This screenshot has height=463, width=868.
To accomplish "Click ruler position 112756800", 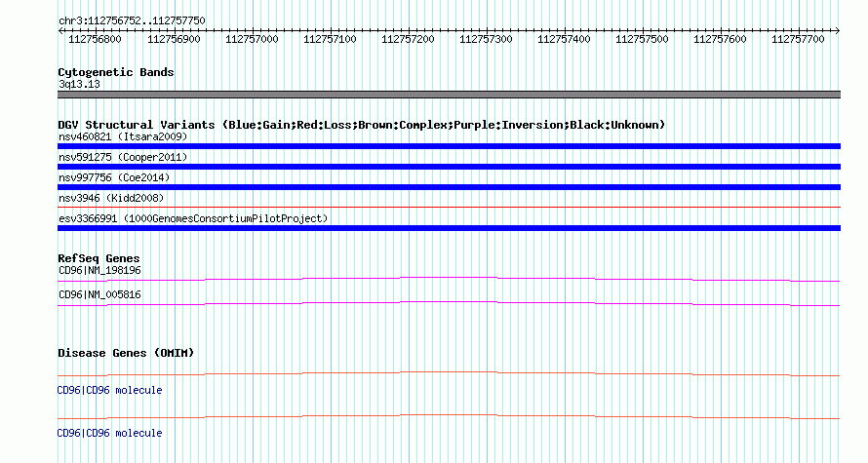I will (x=95, y=39).
